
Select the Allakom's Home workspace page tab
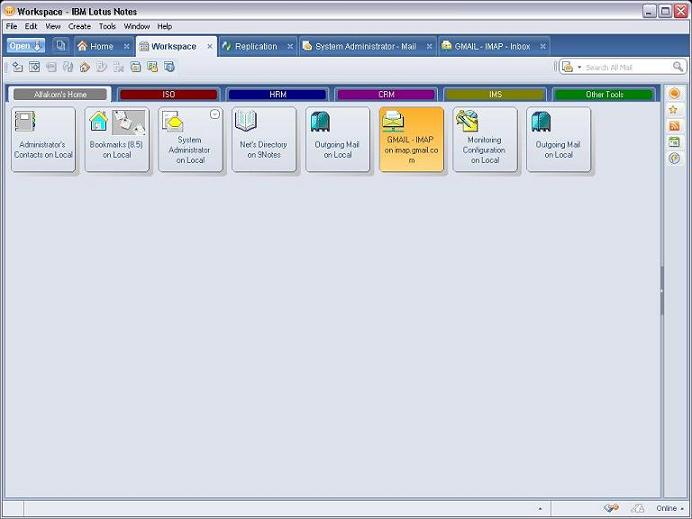pos(60,94)
